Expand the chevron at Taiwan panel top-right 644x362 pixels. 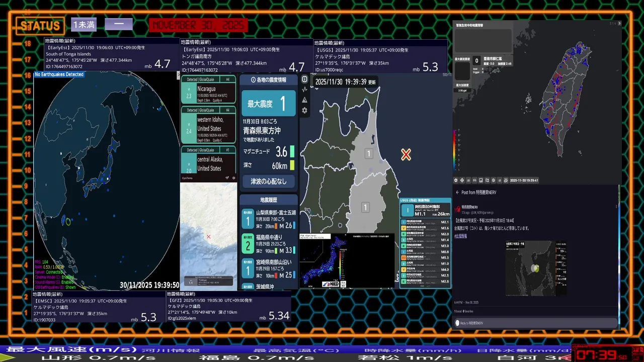coord(619,23)
